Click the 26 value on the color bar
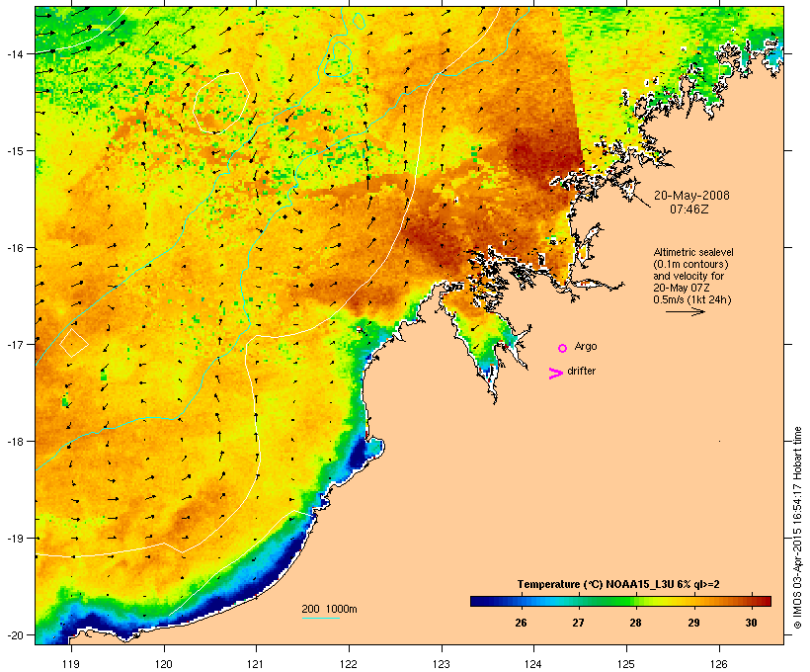Screen dimensions: 810x672 pyautogui.click(x=521, y=623)
